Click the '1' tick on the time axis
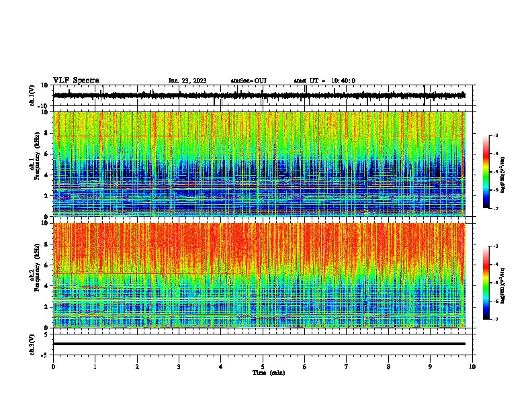This screenshot has height=411, width=532. 95,367
